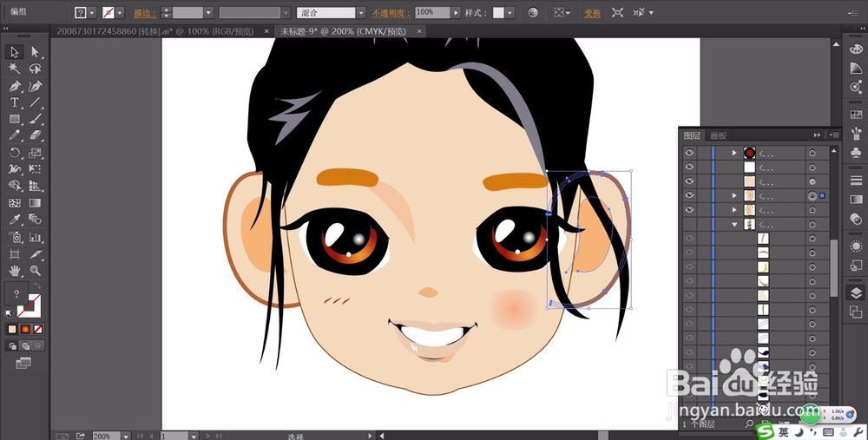Expand the red circle layer group

(x=734, y=153)
